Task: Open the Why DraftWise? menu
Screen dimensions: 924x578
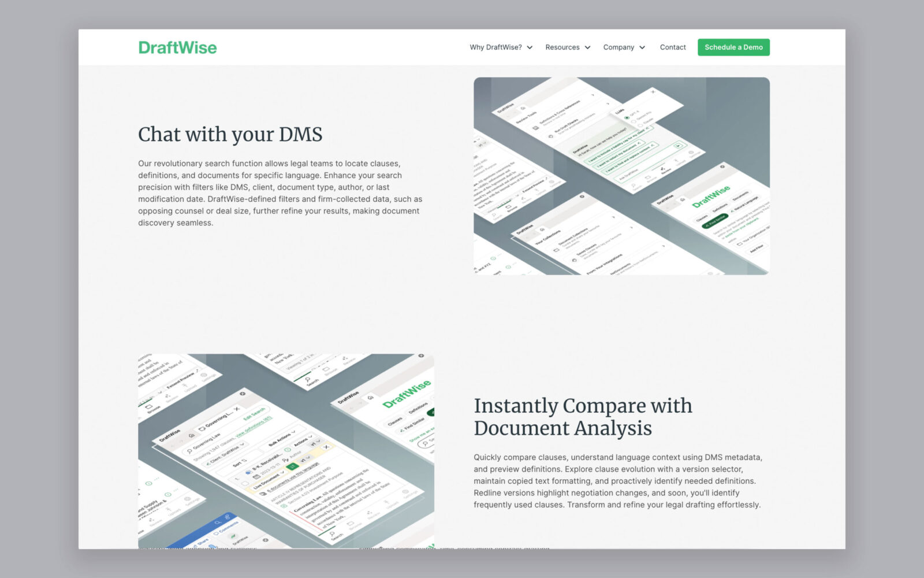Action: 495,47
